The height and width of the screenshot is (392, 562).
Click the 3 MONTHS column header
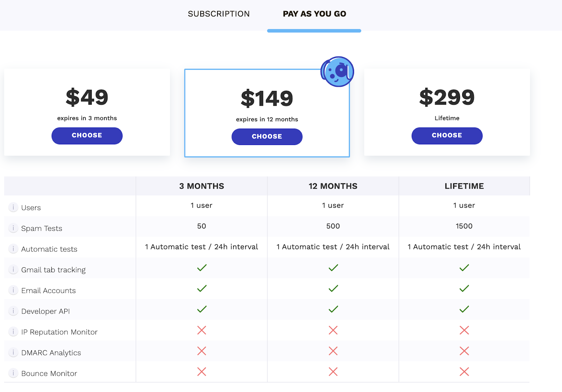point(202,186)
